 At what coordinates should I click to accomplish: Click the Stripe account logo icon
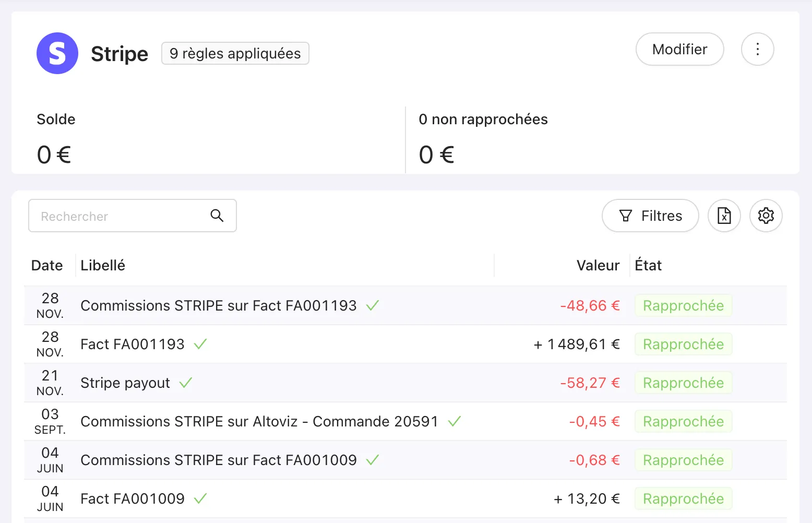[57, 53]
